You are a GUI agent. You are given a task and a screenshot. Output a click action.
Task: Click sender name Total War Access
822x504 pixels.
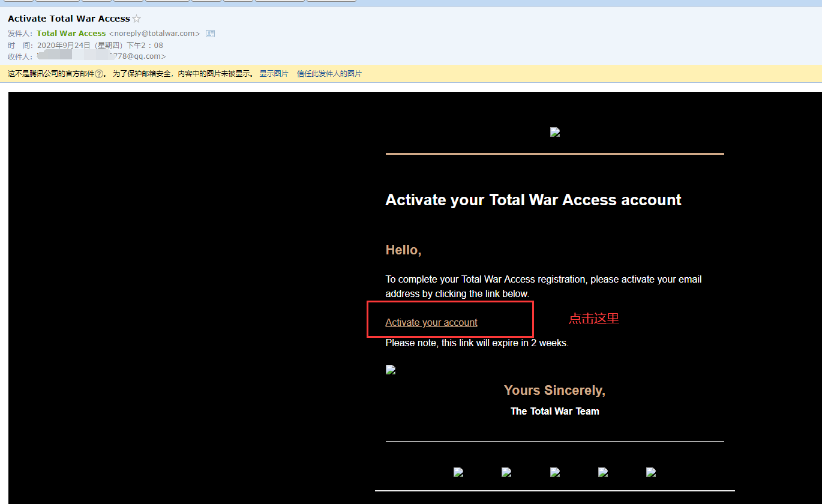[x=71, y=34]
